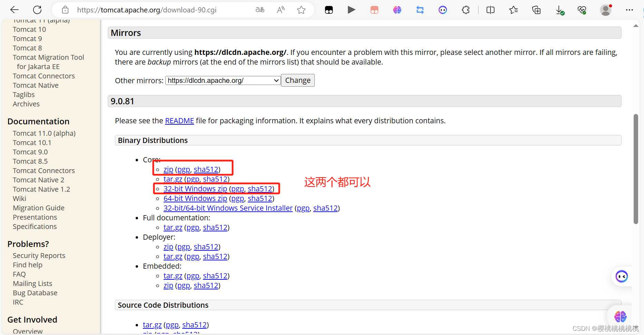This screenshot has width=644, height=335.
Task: Click the floating purple face assistant button
Action: click(x=622, y=276)
